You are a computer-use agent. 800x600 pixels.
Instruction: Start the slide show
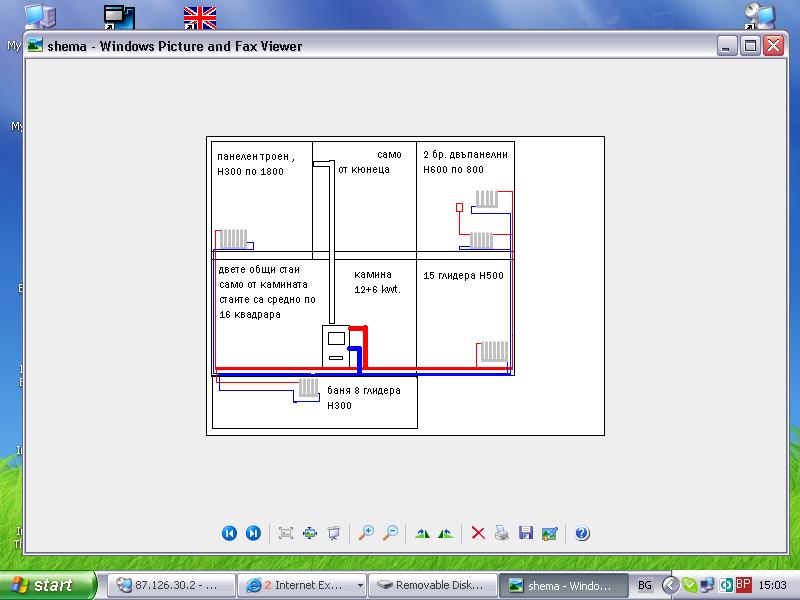[334, 534]
